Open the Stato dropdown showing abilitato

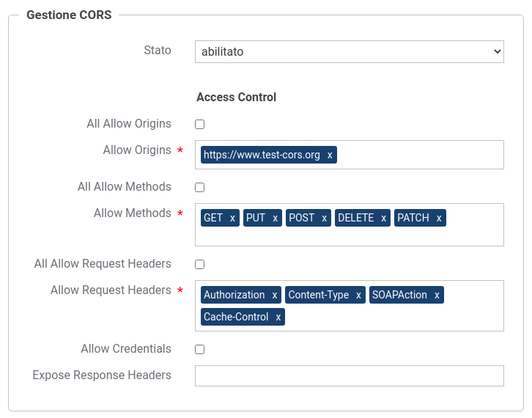350,51
